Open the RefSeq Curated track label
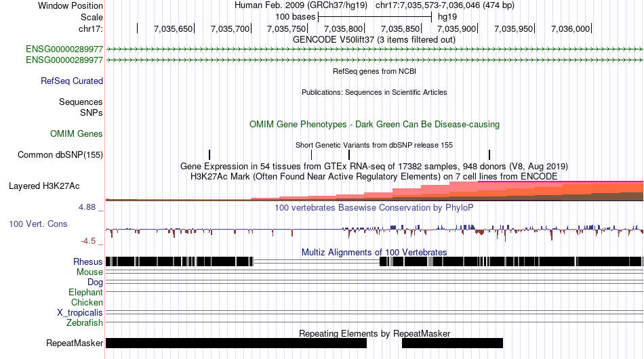644x359 pixels. (72, 81)
